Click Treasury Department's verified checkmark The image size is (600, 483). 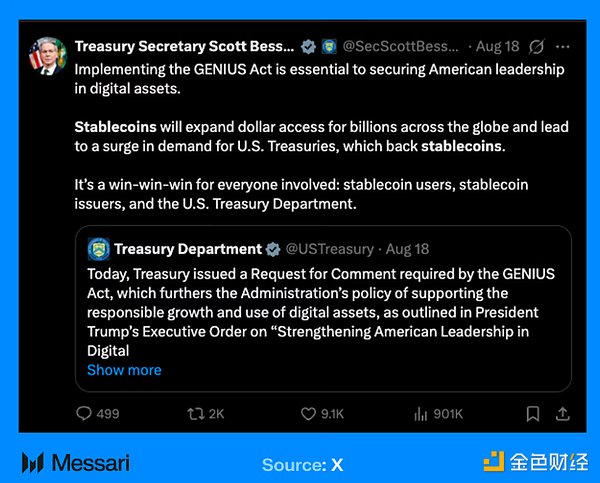pos(271,249)
